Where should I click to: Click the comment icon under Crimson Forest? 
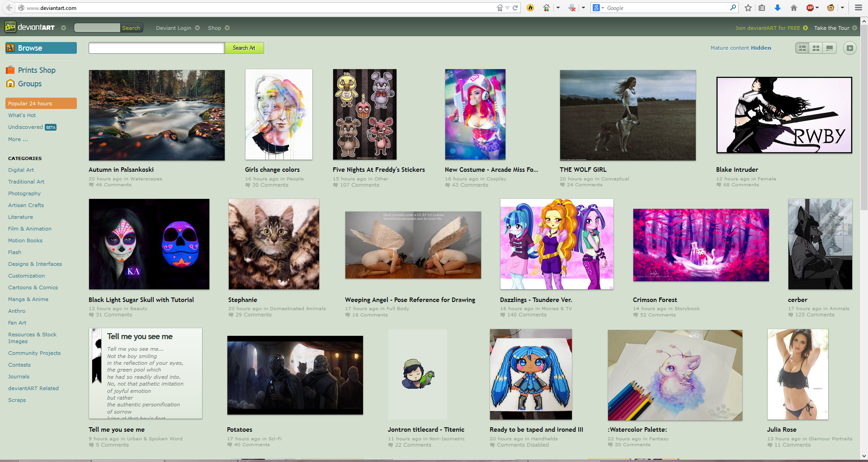point(636,315)
